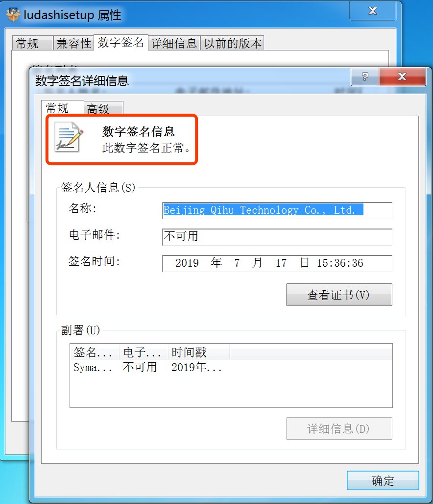Click the question mark help button

pyautogui.click(x=365, y=76)
